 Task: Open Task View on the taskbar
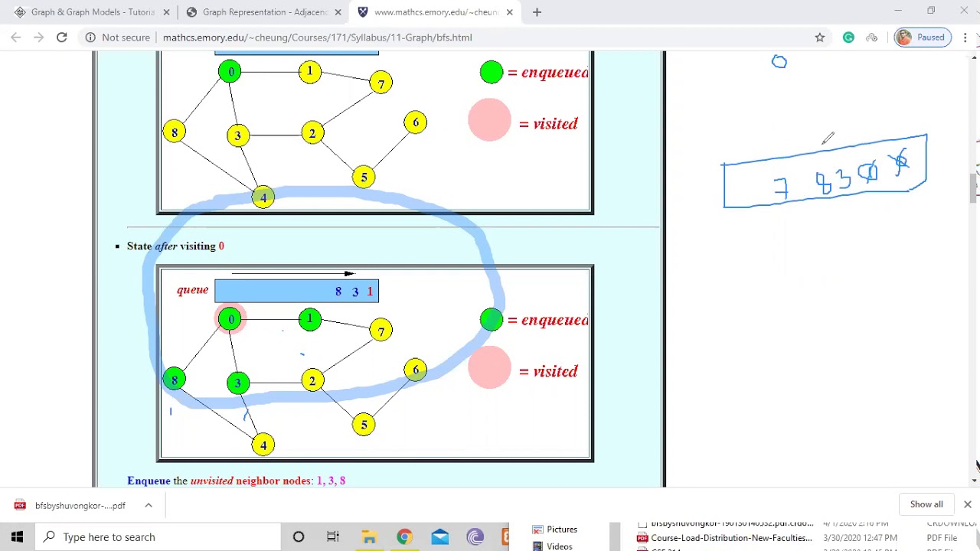click(333, 537)
